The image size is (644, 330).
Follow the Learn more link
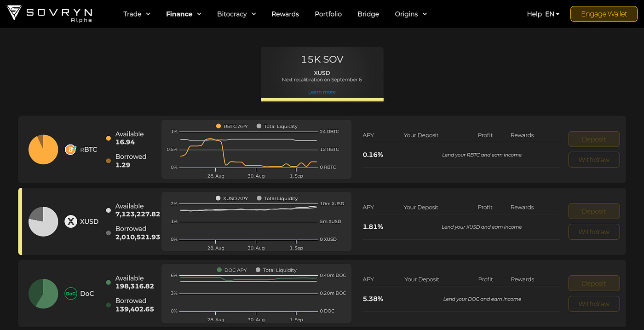click(x=322, y=92)
